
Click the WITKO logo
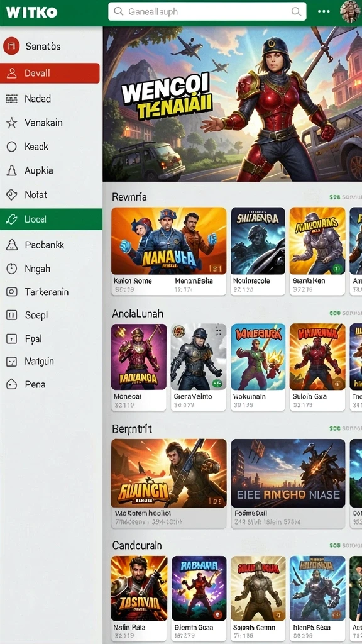[x=31, y=12]
